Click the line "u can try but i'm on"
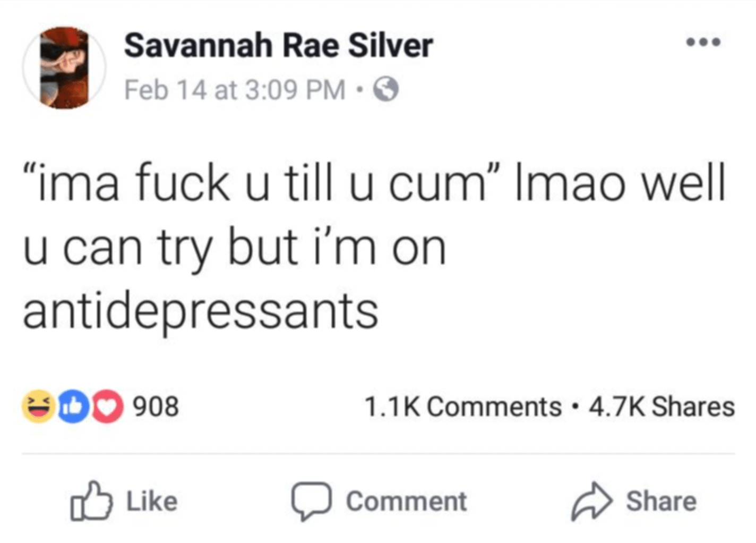Screen dimensions: 756x543 234,248
